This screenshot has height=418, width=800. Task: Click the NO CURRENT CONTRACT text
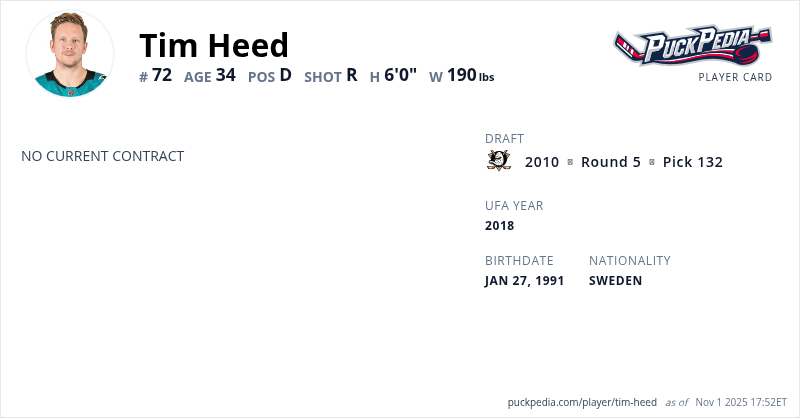click(102, 156)
